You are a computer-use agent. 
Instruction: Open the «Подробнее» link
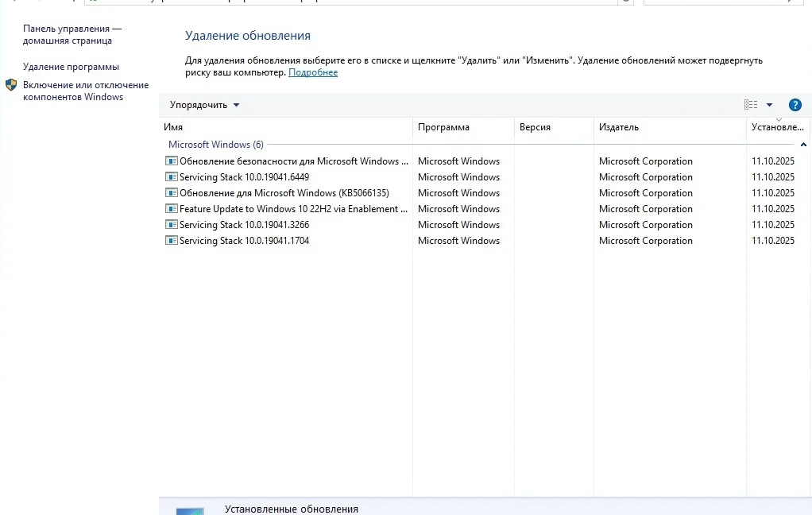[x=313, y=72]
